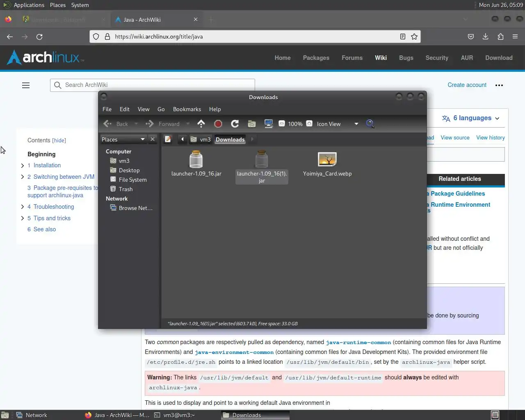Viewport: 525px width, 420px height.
Task: Open the Help menu
Action: pos(215,109)
